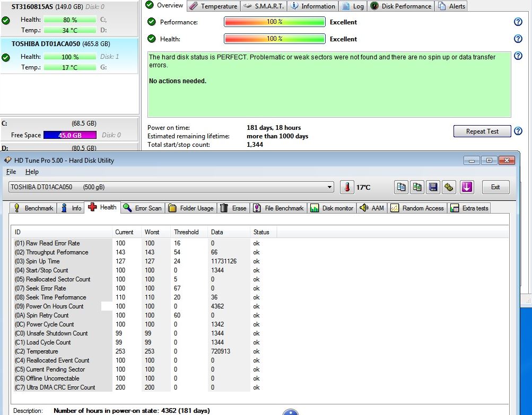Open the Extra tests tab

click(469, 208)
